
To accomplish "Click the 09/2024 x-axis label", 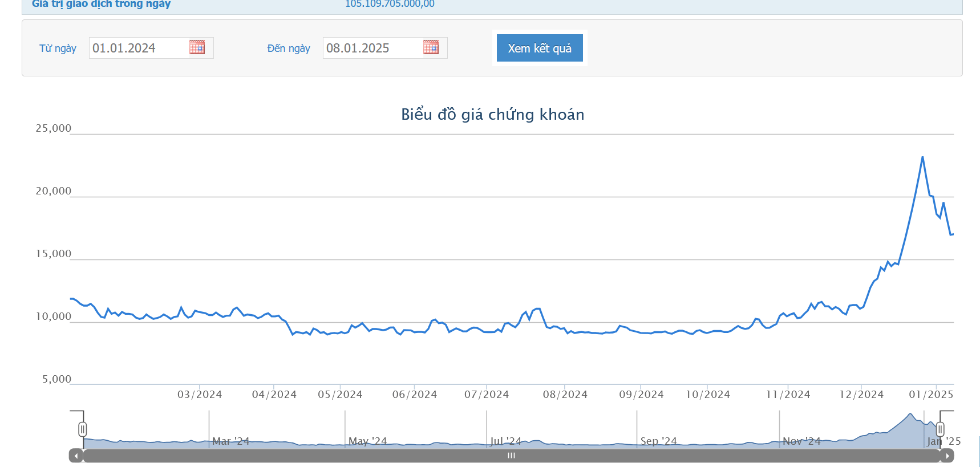I will (x=642, y=395).
